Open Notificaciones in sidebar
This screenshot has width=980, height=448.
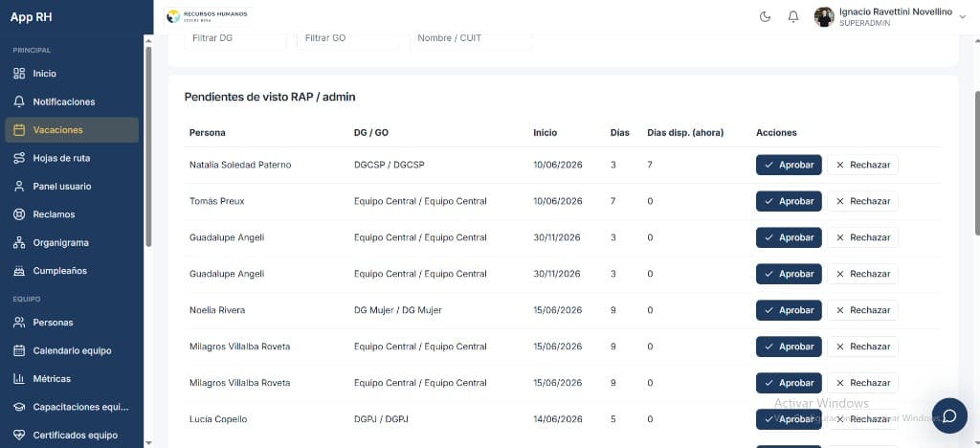pyautogui.click(x=72, y=101)
